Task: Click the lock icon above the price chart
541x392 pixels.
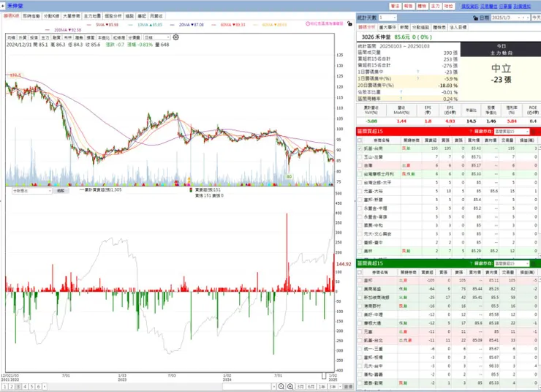Action: click(x=349, y=24)
